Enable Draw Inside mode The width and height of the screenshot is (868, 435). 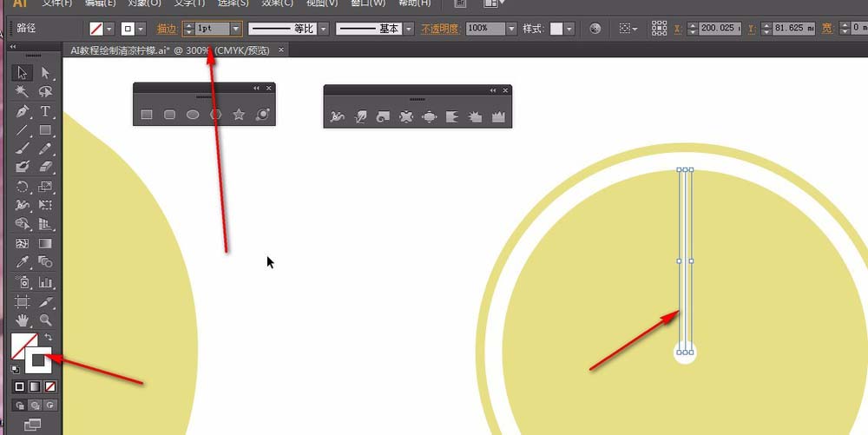click(x=50, y=405)
